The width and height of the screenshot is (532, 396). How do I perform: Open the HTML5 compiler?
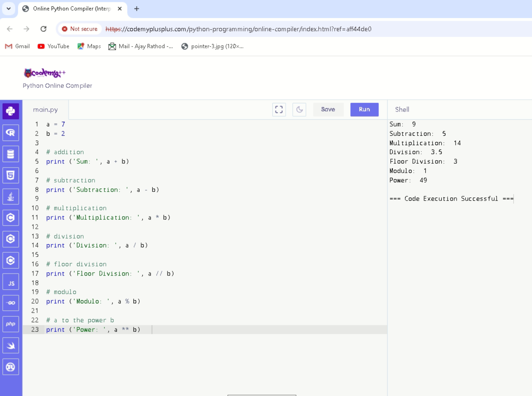click(11, 175)
